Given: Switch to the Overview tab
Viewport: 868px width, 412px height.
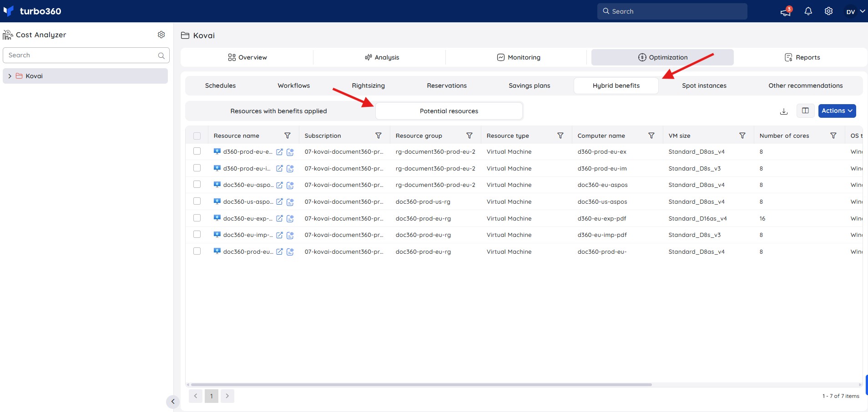Looking at the screenshot, I should point(247,57).
